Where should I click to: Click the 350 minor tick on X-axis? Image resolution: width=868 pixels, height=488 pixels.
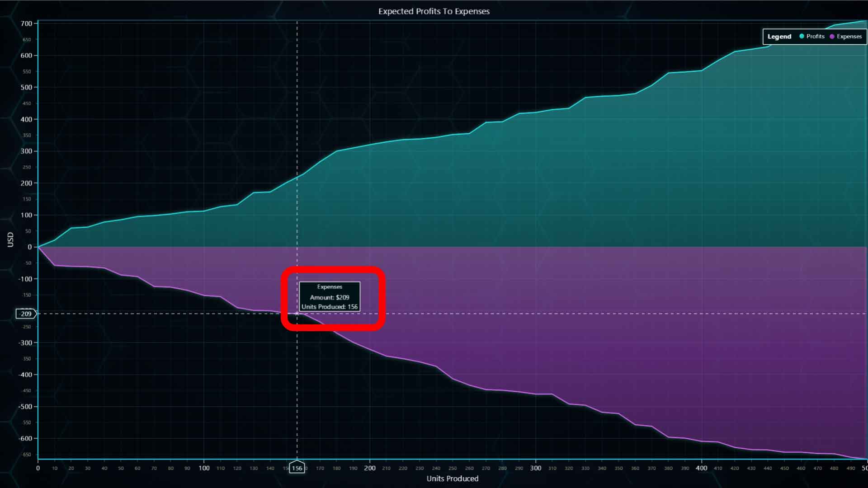click(618, 469)
